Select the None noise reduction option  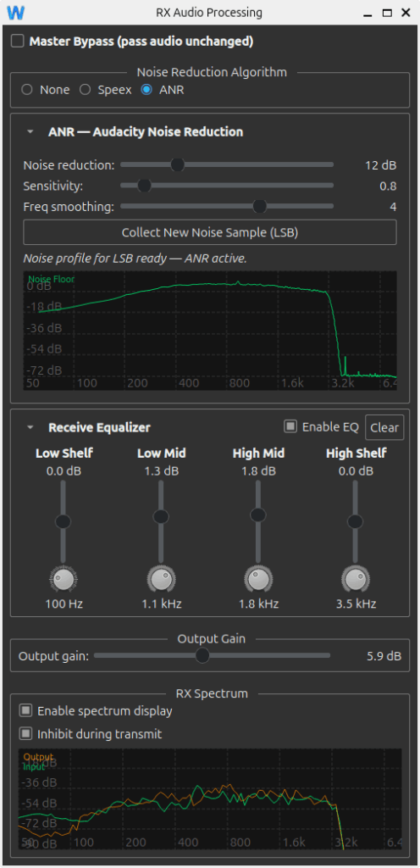click(x=27, y=90)
